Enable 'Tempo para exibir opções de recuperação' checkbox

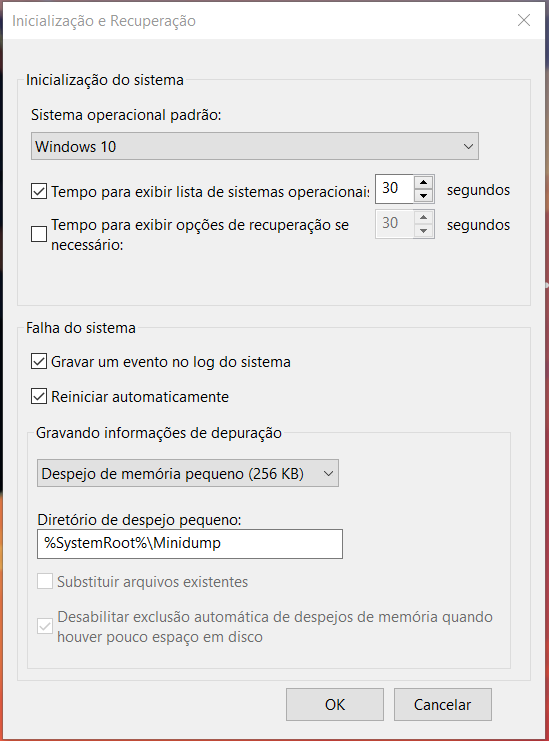click(39, 233)
